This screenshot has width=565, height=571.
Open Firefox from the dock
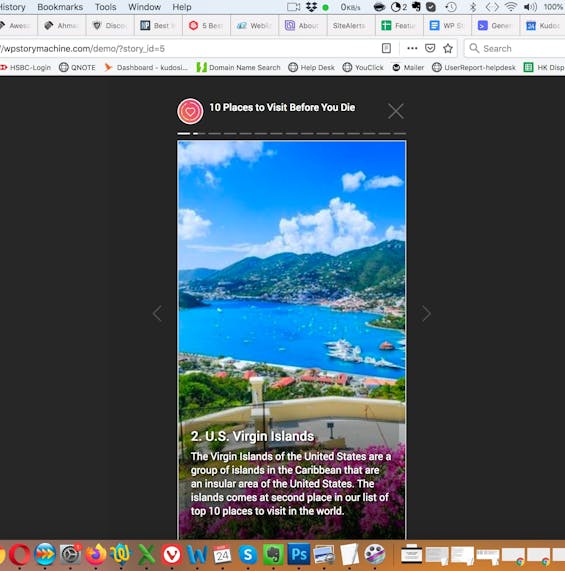pos(96,555)
